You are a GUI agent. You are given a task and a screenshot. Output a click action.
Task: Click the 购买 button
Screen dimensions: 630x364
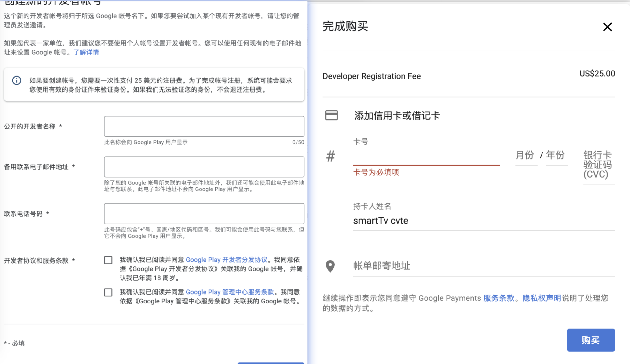pyautogui.click(x=590, y=340)
